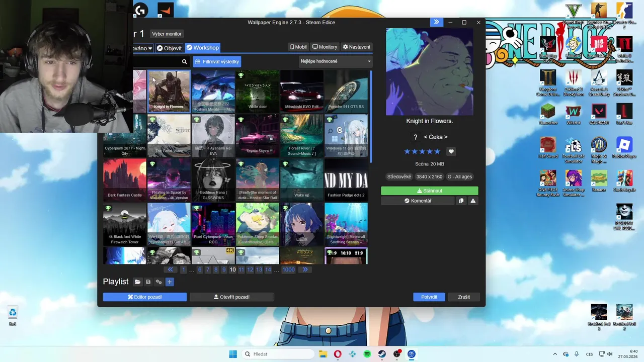
Task: Select the Porsche 911 GT3 RS wallpaper
Action: coord(346,92)
